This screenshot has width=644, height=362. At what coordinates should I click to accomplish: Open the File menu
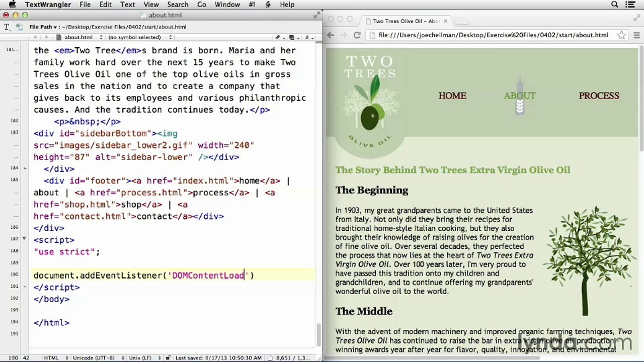point(85,5)
